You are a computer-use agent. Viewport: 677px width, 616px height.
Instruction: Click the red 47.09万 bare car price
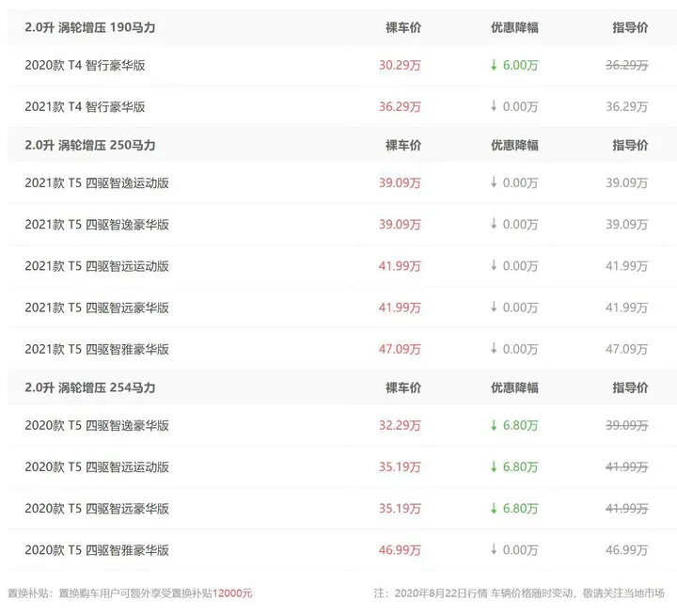pyautogui.click(x=400, y=349)
